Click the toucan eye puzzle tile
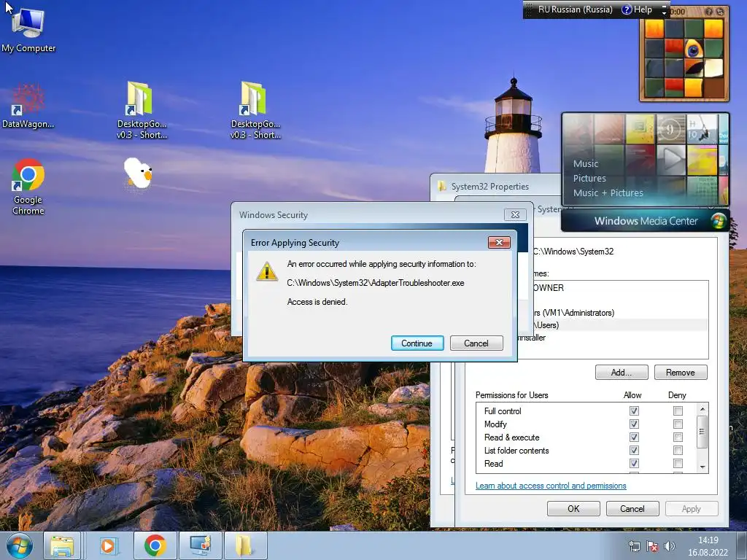This screenshot has height=560, width=747. (694, 49)
